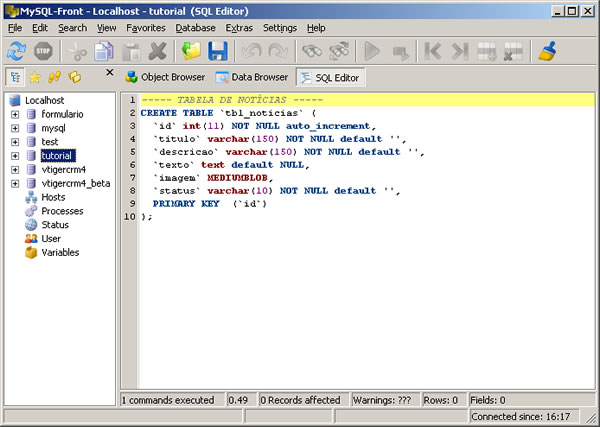
Task: Expand the mysql database node
Action: 15,128
